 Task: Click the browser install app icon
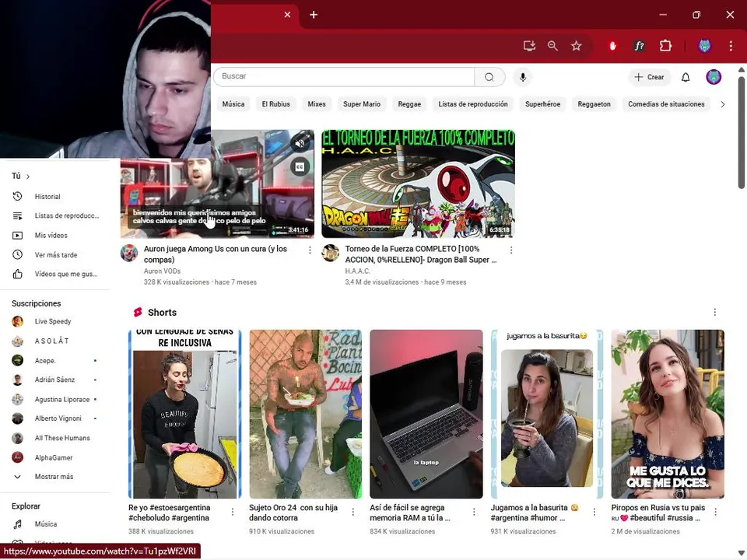[529, 46]
